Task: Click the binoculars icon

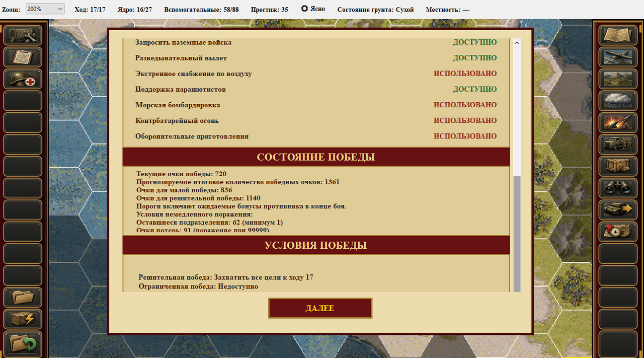Action: 618,188
